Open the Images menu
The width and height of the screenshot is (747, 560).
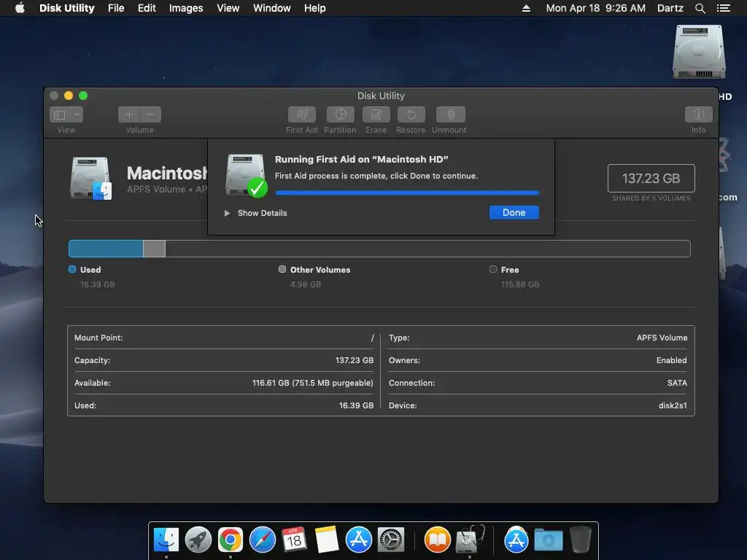[x=186, y=8]
